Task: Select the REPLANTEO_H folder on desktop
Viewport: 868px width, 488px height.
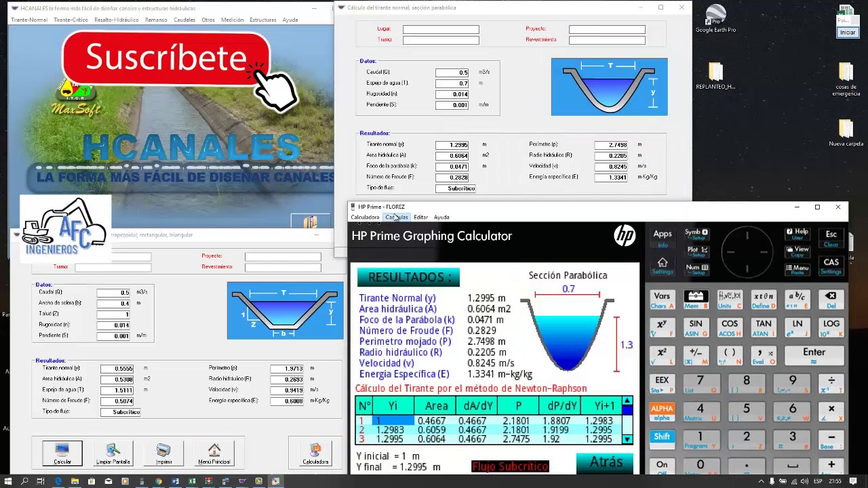Action: click(715, 76)
